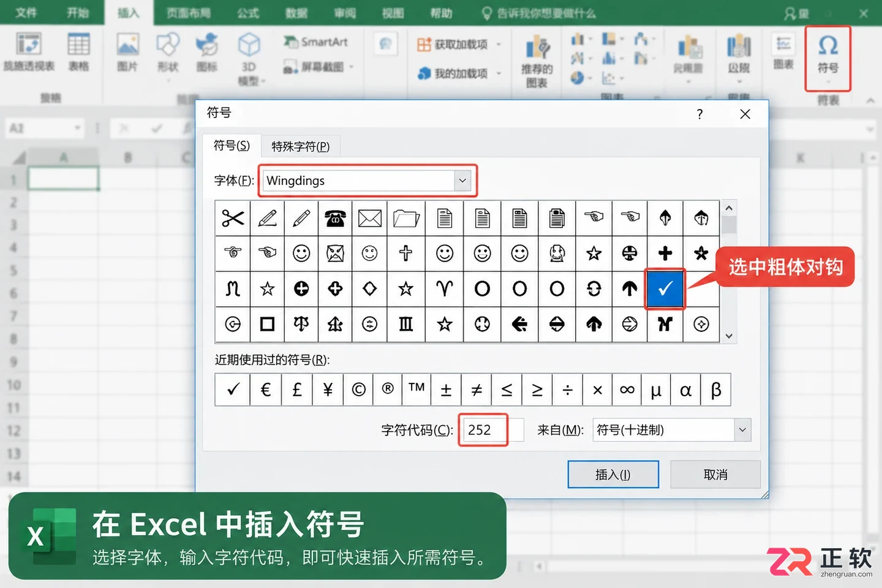Image resolution: width=882 pixels, height=588 pixels.
Task: Select the Aries ram symbol in the grid
Action: (445, 288)
